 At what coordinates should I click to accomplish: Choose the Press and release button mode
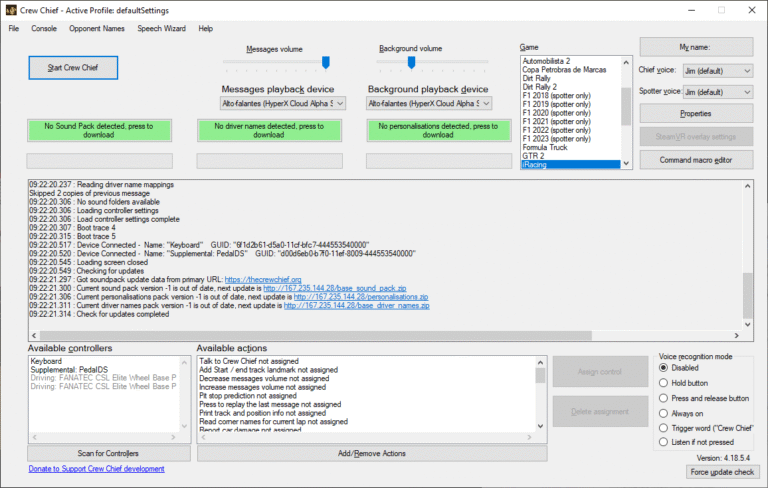pyautogui.click(x=663, y=398)
